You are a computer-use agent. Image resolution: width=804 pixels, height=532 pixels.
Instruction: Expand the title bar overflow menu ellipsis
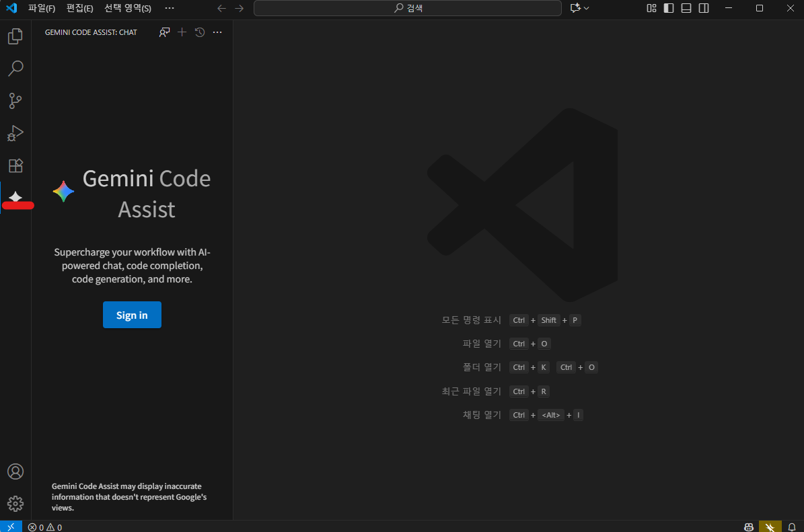tap(169, 8)
